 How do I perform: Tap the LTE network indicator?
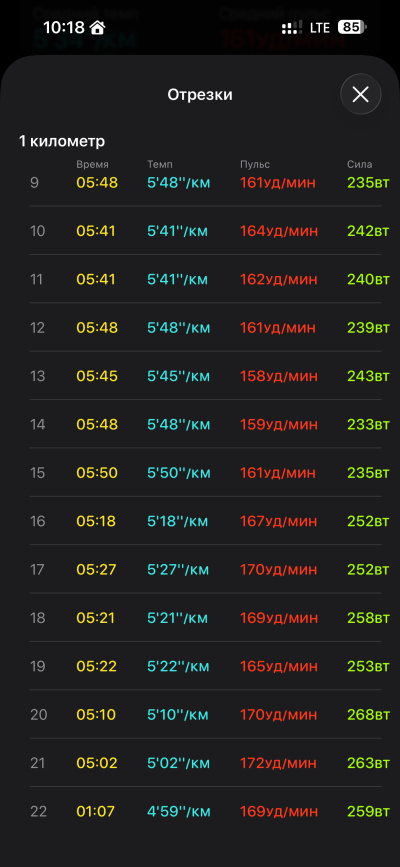tap(320, 27)
